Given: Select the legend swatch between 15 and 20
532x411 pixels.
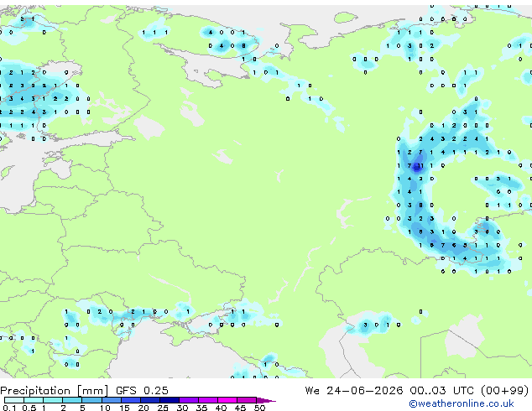Looking at the screenshot, I should [130, 400].
